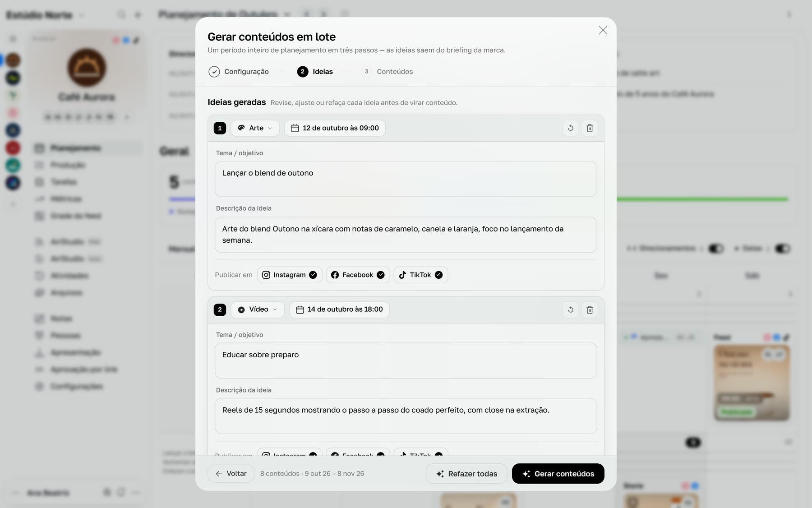Delete idea 2 using the trash icon
Image resolution: width=812 pixels, height=508 pixels.
590,309
